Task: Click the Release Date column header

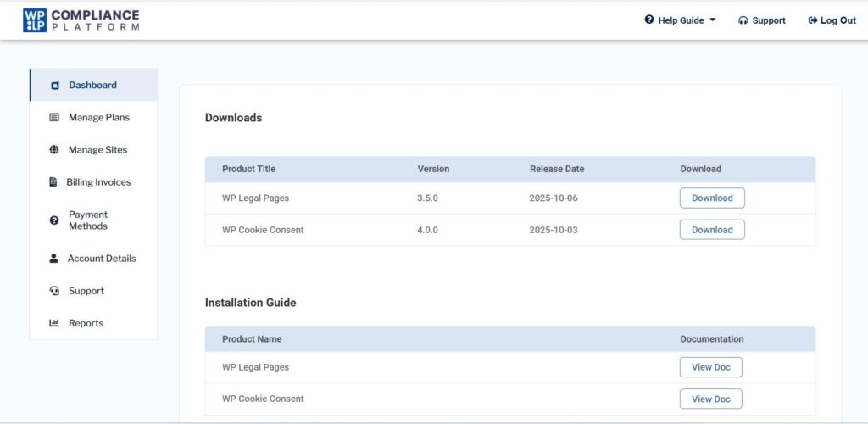Action: pyautogui.click(x=557, y=169)
